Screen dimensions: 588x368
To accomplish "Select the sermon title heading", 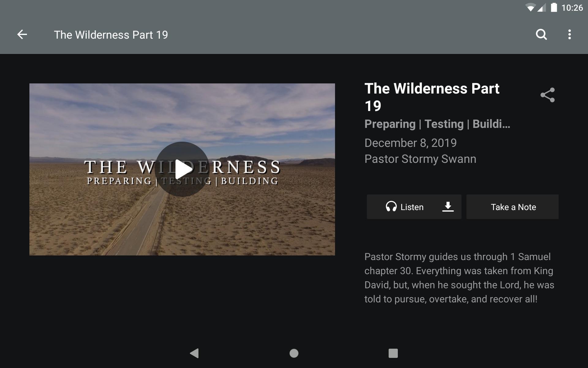I will point(432,97).
